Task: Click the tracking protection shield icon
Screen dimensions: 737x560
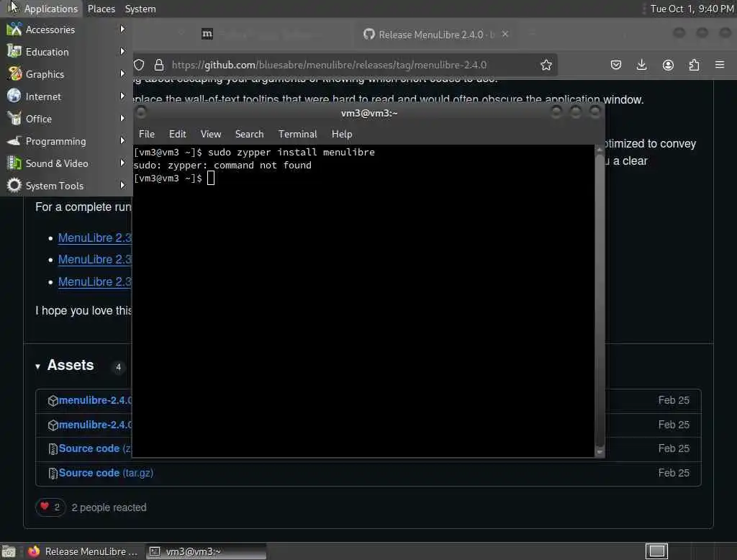Action: [139, 65]
